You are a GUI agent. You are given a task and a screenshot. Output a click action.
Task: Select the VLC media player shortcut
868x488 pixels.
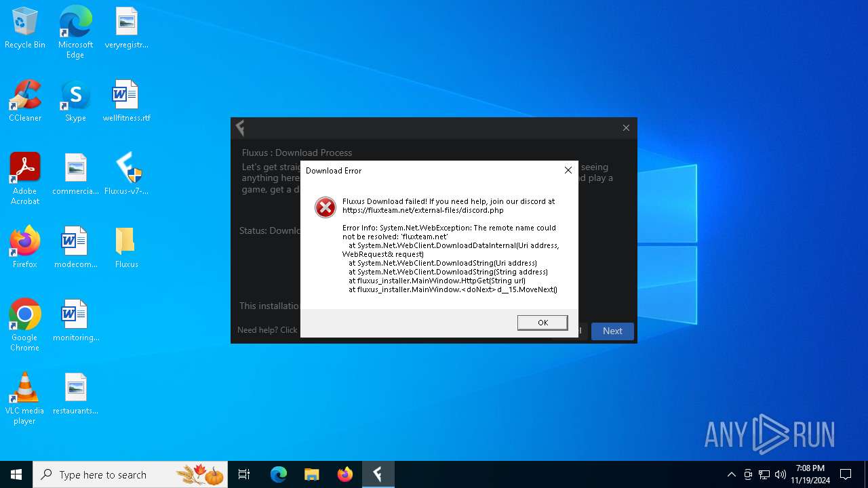pyautogui.click(x=25, y=399)
